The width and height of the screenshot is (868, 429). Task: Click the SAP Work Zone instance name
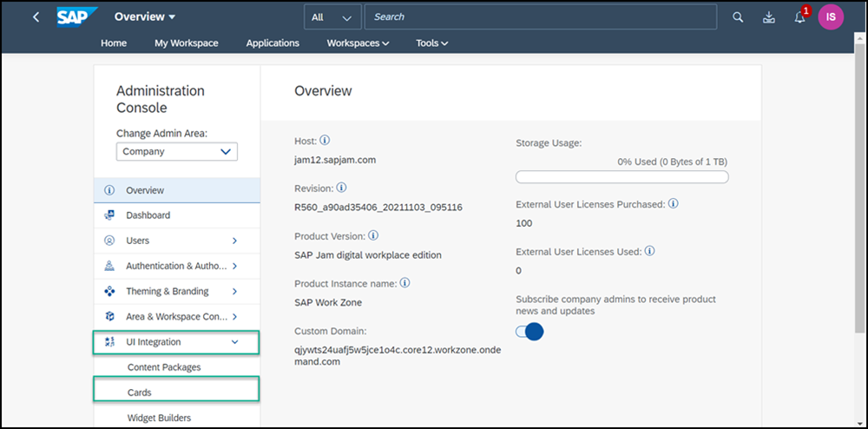click(328, 302)
